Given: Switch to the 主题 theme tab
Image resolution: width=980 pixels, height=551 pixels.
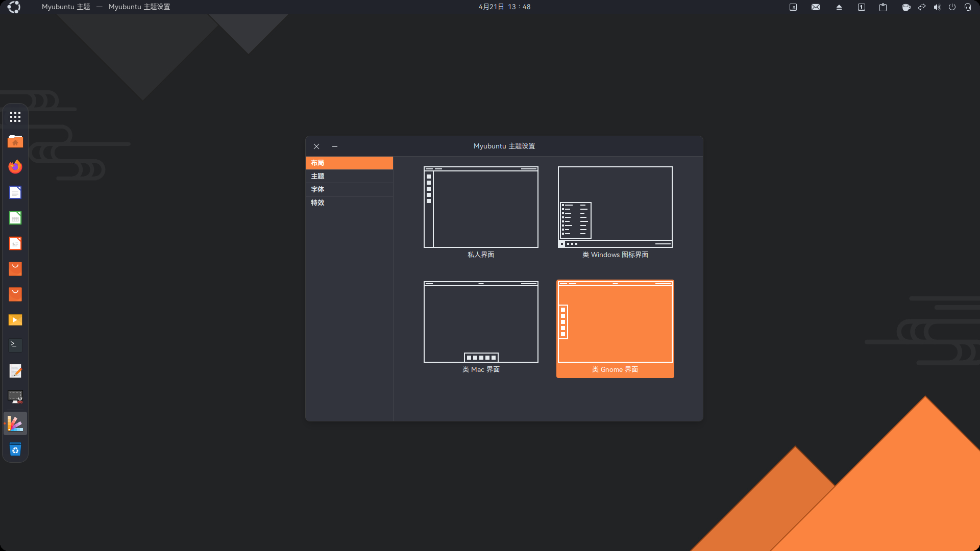Looking at the screenshot, I should pos(349,176).
